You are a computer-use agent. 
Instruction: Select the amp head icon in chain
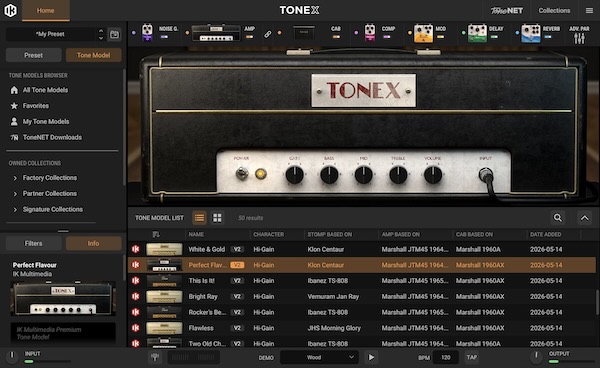216,33
